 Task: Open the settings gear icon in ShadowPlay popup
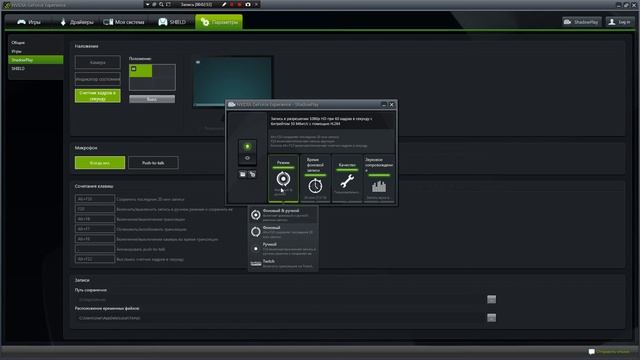(x=253, y=174)
